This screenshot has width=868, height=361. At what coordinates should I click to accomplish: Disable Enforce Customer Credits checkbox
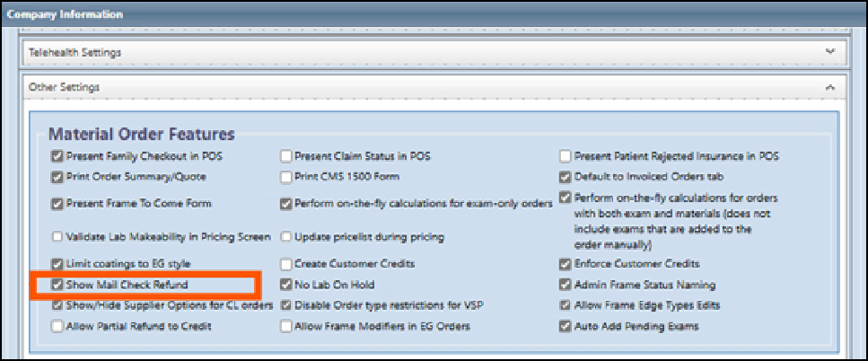566,264
